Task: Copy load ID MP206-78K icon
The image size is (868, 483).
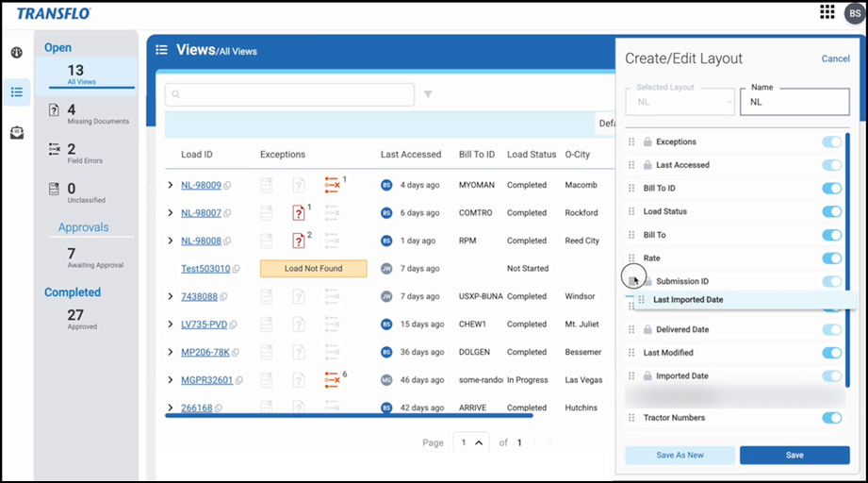Action: click(x=236, y=352)
